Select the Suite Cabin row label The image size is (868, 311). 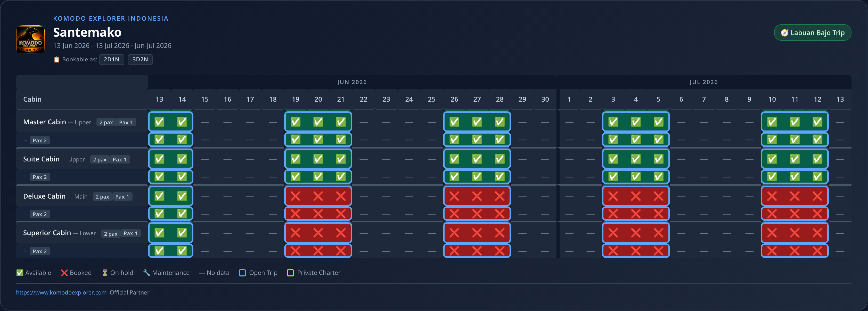tap(41, 159)
